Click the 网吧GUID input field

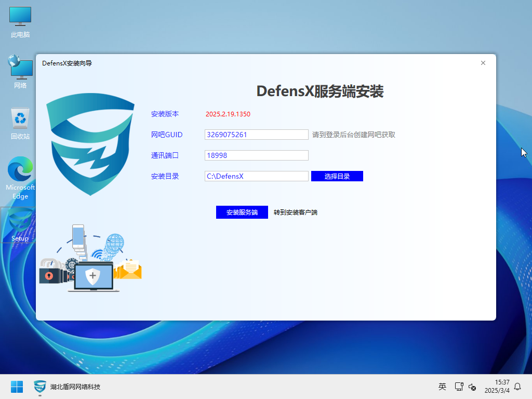pyautogui.click(x=257, y=135)
